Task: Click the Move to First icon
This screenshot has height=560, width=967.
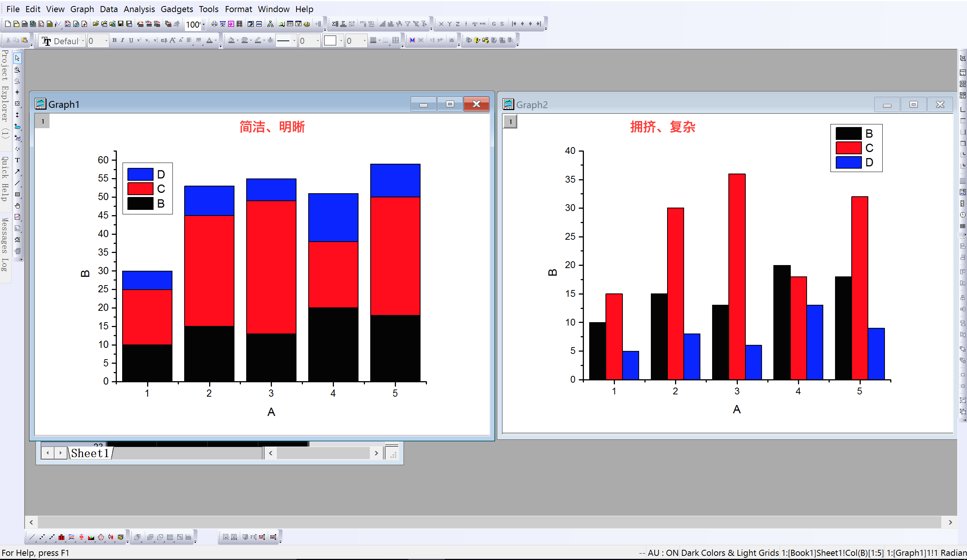Action: point(514,24)
